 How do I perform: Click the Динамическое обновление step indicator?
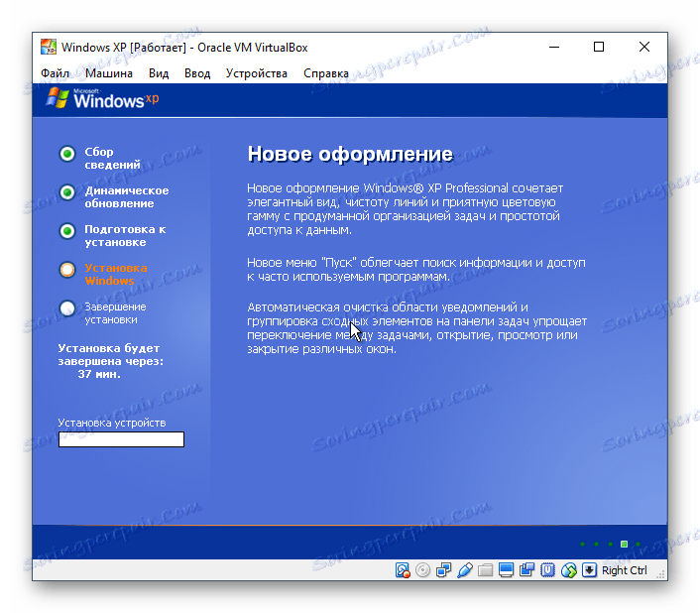(67, 192)
